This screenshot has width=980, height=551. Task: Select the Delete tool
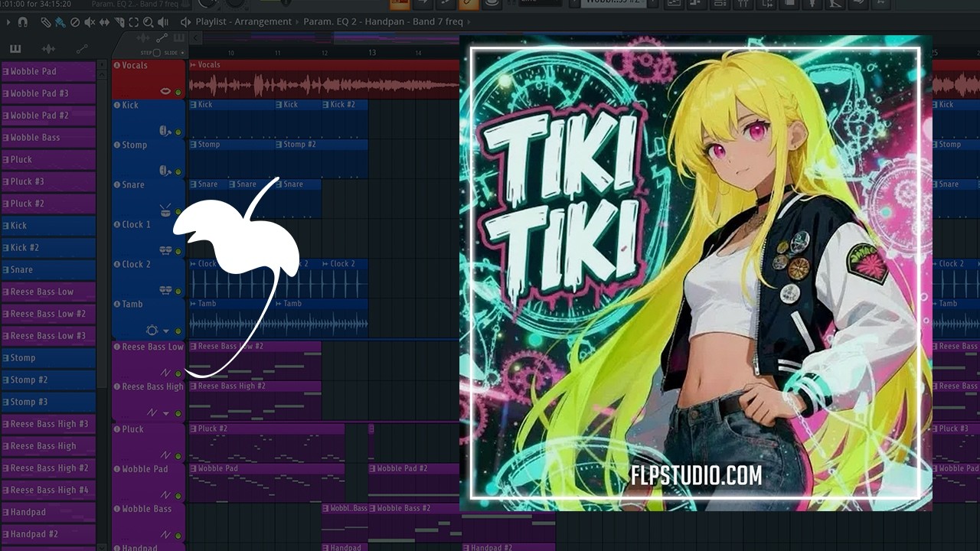pyautogui.click(x=75, y=22)
